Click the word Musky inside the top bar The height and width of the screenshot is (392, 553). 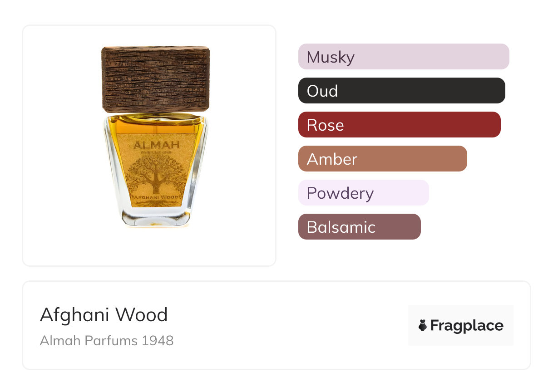coord(331,57)
